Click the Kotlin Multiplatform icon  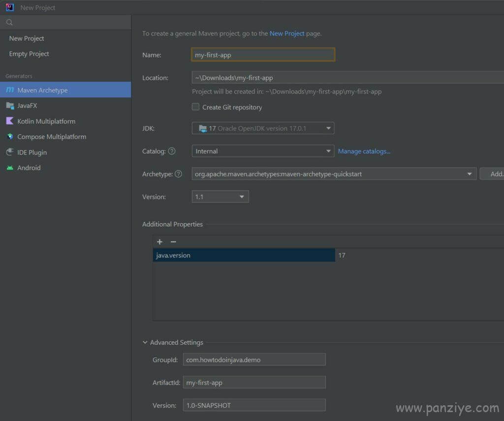point(10,121)
